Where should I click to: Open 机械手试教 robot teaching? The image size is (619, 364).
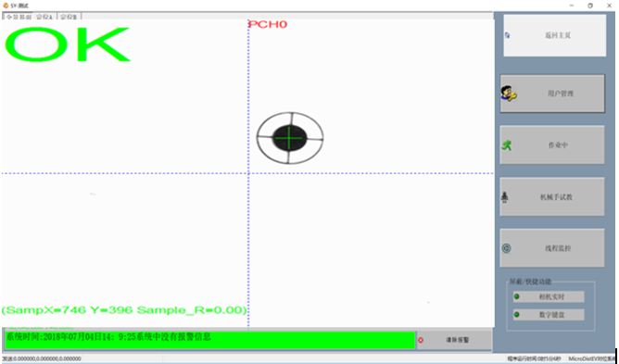click(x=552, y=196)
